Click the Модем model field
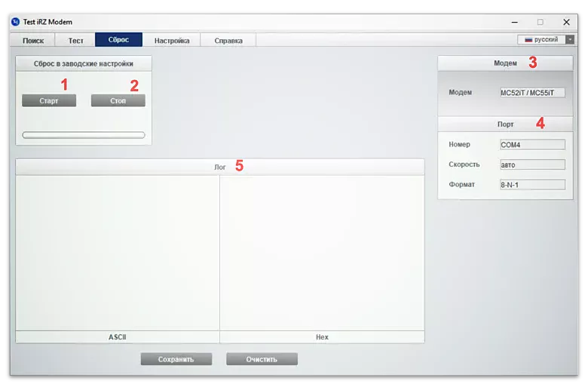 tap(531, 93)
